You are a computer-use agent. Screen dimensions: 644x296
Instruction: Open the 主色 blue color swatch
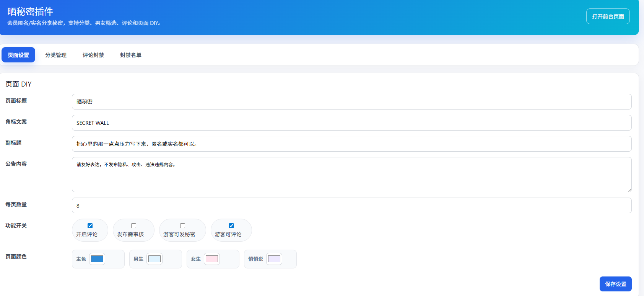pyautogui.click(x=97, y=259)
